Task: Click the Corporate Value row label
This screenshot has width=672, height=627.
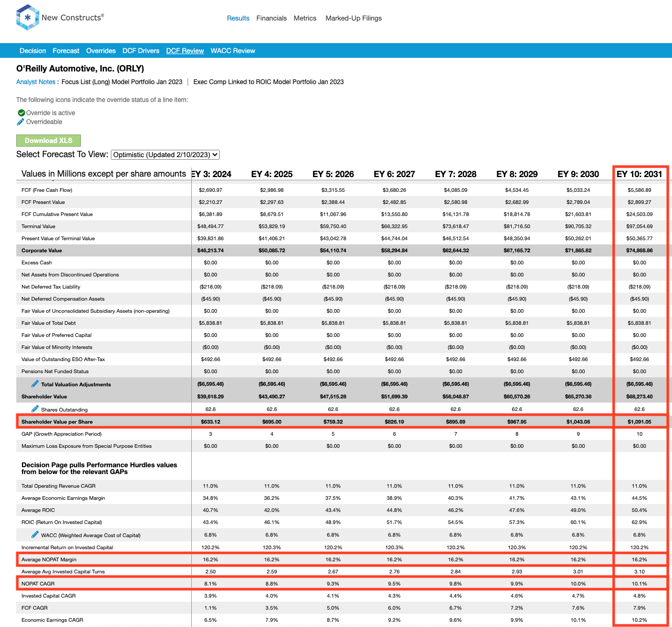Action: tap(42, 251)
